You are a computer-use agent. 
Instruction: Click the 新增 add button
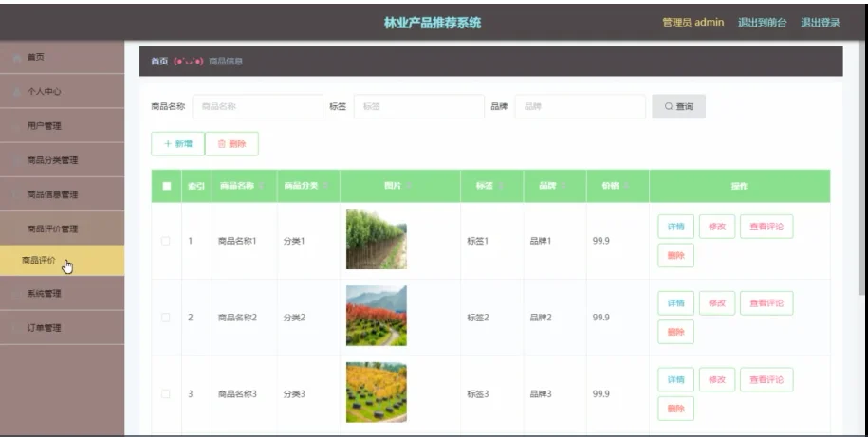177,144
